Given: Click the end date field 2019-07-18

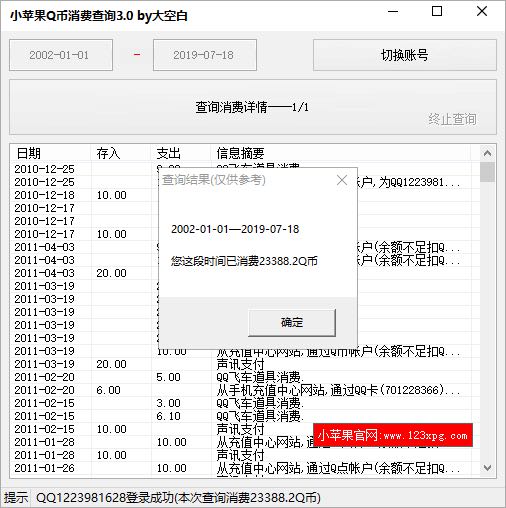Looking at the screenshot, I should (x=205, y=55).
